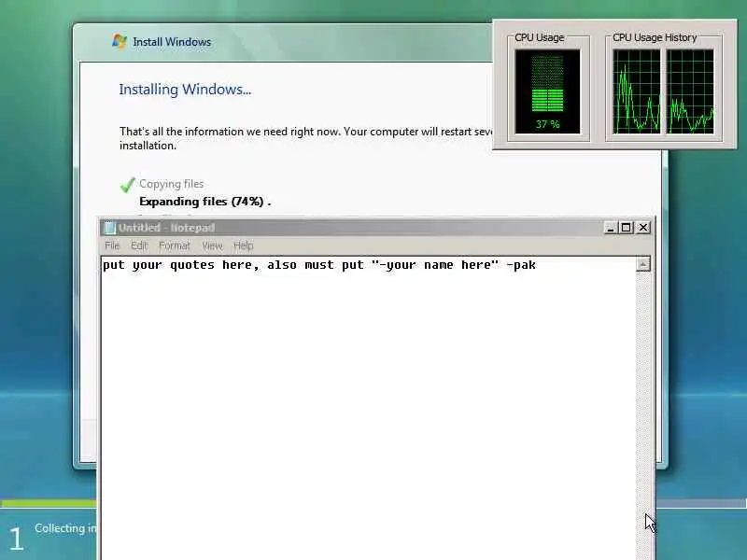747x560 pixels.
Task: Click the left CPU Usage History graph
Action: [x=637, y=91]
